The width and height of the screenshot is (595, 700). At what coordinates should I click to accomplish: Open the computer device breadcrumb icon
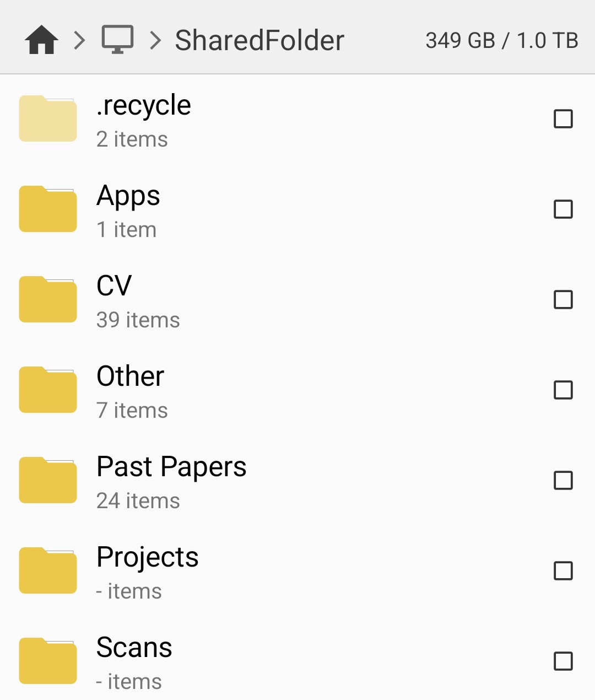pyautogui.click(x=117, y=40)
